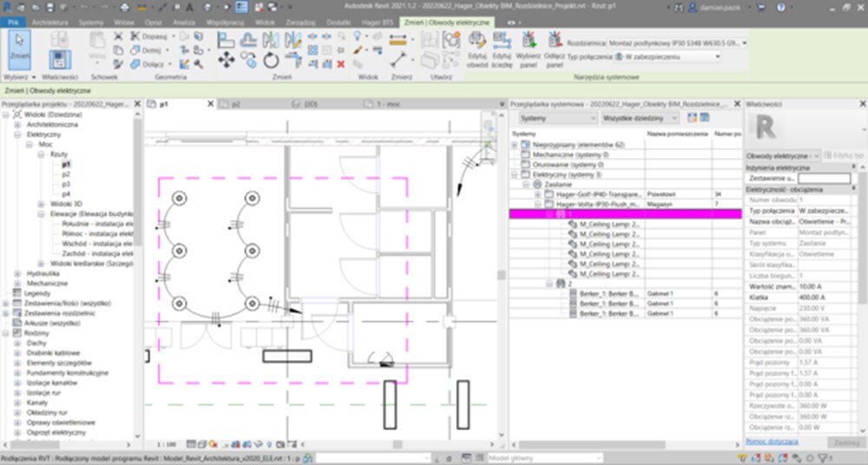Open the Typ połączenia dropdown
Screen dimensions: 868x465
[x=717, y=57]
